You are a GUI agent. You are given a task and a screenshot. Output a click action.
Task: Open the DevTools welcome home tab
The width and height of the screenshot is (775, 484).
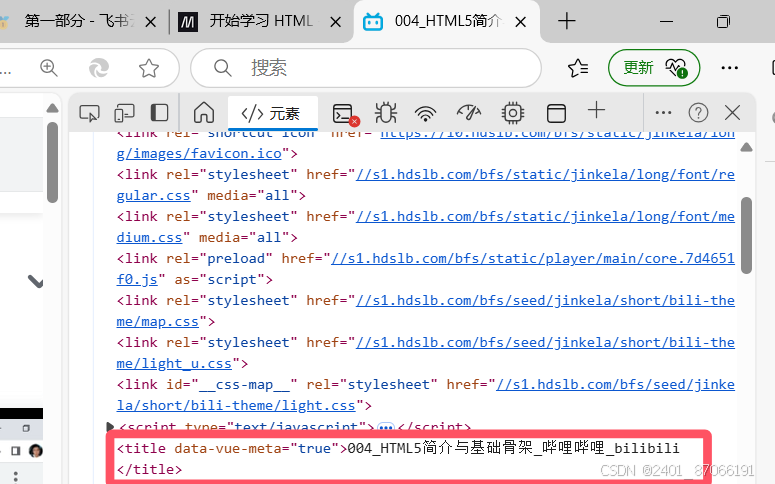[x=204, y=113]
